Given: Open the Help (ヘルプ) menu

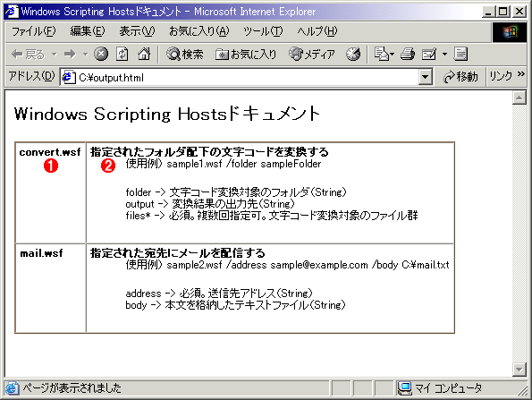Looking at the screenshot, I should pyautogui.click(x=317, y=31).
